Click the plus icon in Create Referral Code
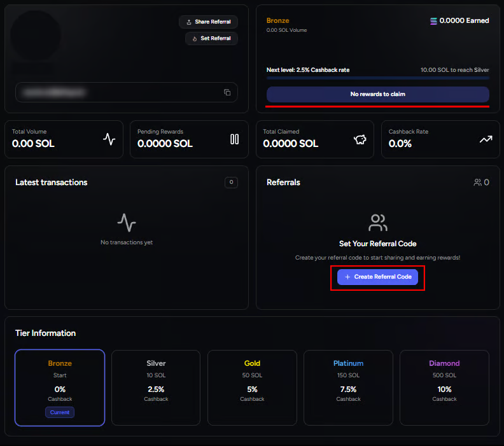 pos(347,277)
